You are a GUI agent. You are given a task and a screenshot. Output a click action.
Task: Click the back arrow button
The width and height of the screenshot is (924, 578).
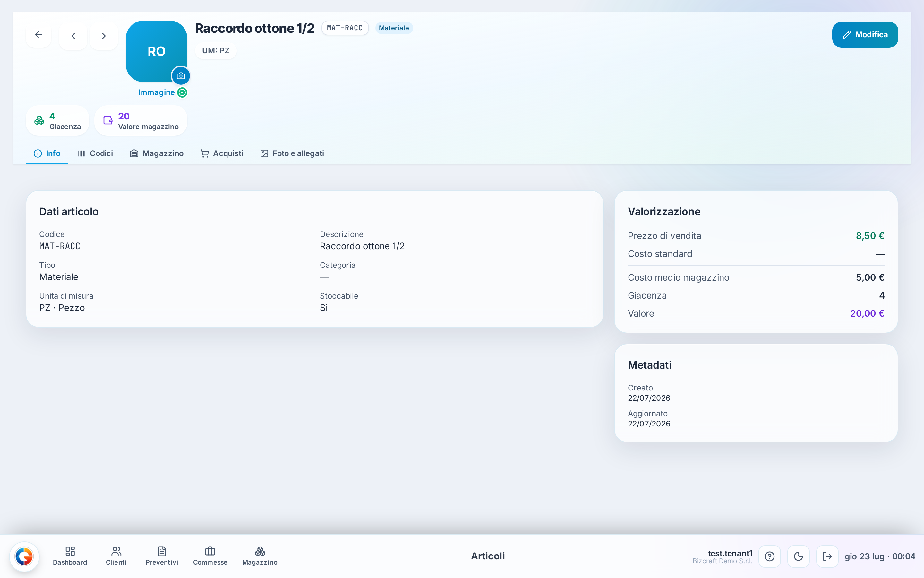(38, 35)
